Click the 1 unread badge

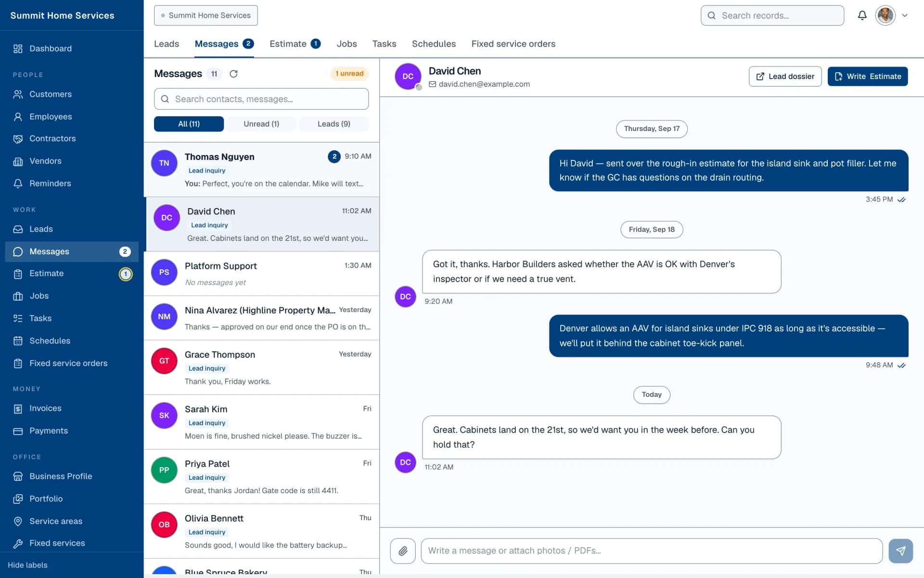tap(349, 74)
